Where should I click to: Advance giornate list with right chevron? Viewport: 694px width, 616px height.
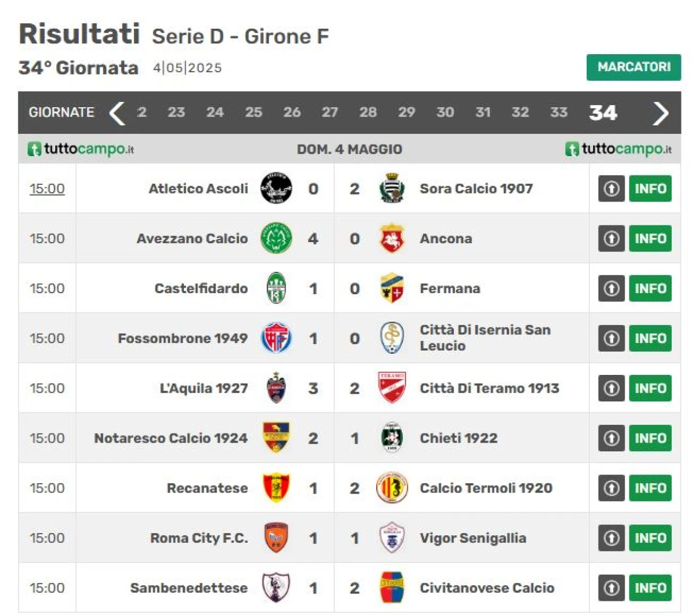point(660,113)
